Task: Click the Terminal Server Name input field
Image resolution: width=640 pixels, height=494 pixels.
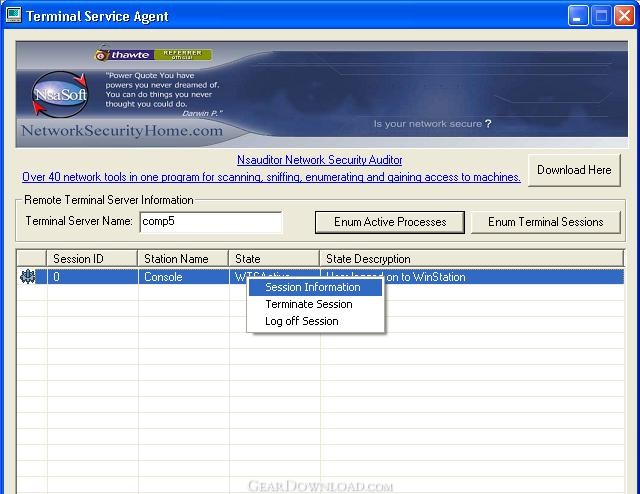Action: (211, 222)
